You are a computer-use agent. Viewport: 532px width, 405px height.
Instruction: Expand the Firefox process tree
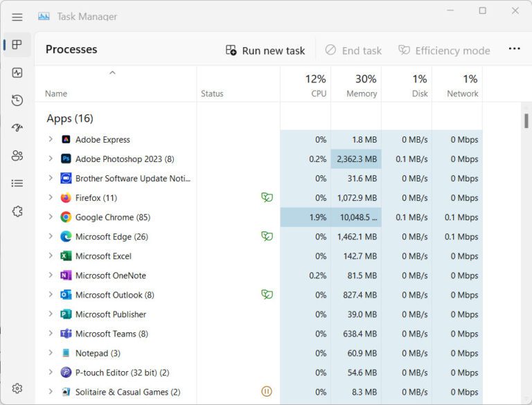51,198
